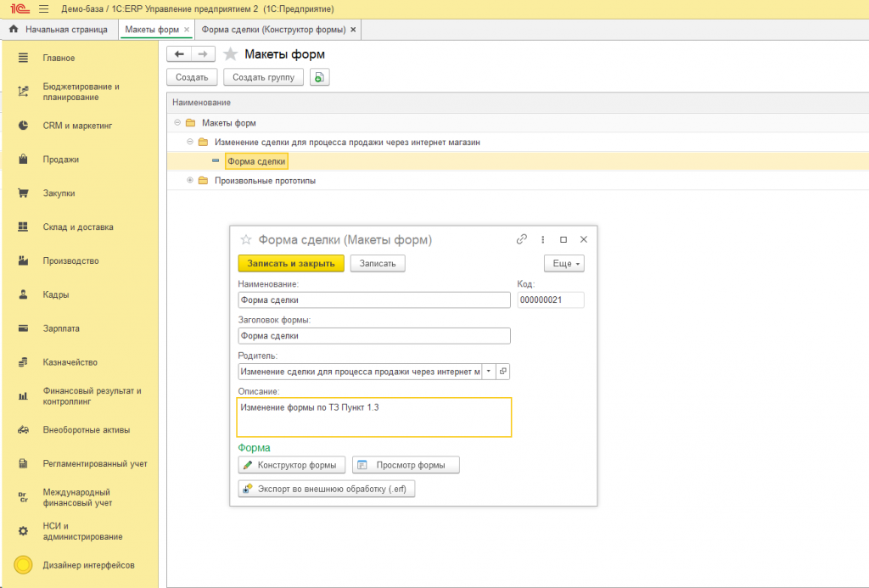Click the Записать button
Viewport: 869px width, 588px height.
click(378, 263)
